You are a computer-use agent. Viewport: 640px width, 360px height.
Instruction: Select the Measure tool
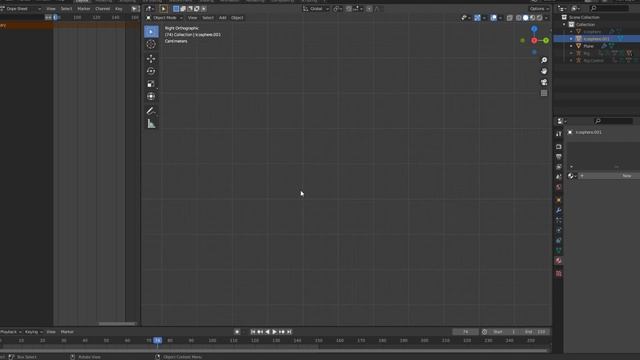tap(151, 124)
